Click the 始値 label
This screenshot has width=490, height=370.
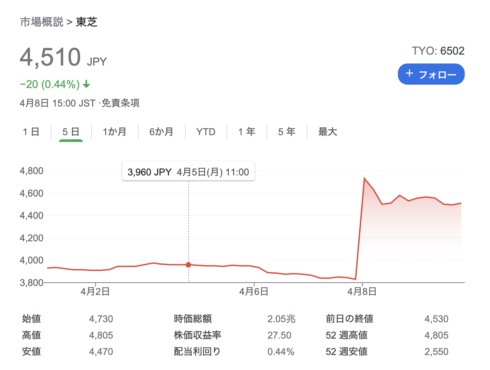pyautogui.click(x=31, y=319)
